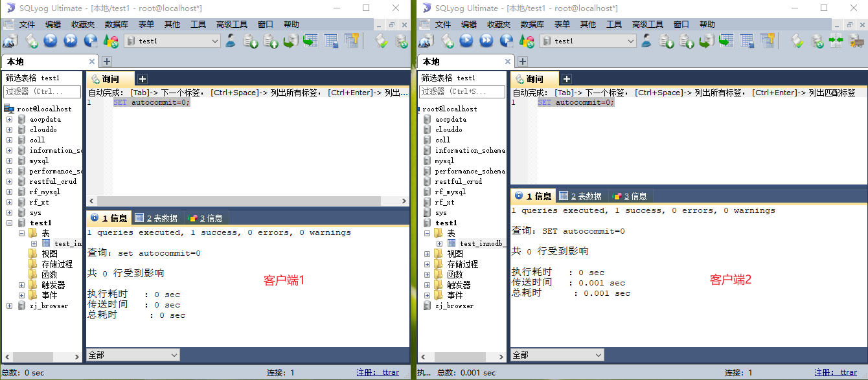Select performance_schema database in right window
This screenshot has width=868, height=380.
tap(470, 171)
